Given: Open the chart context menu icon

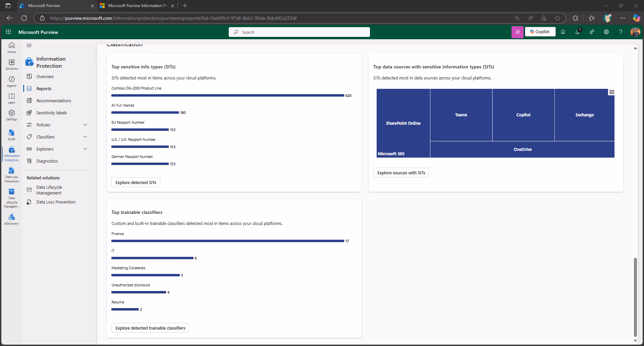Looking at the screenshot, I should (612, 92).
